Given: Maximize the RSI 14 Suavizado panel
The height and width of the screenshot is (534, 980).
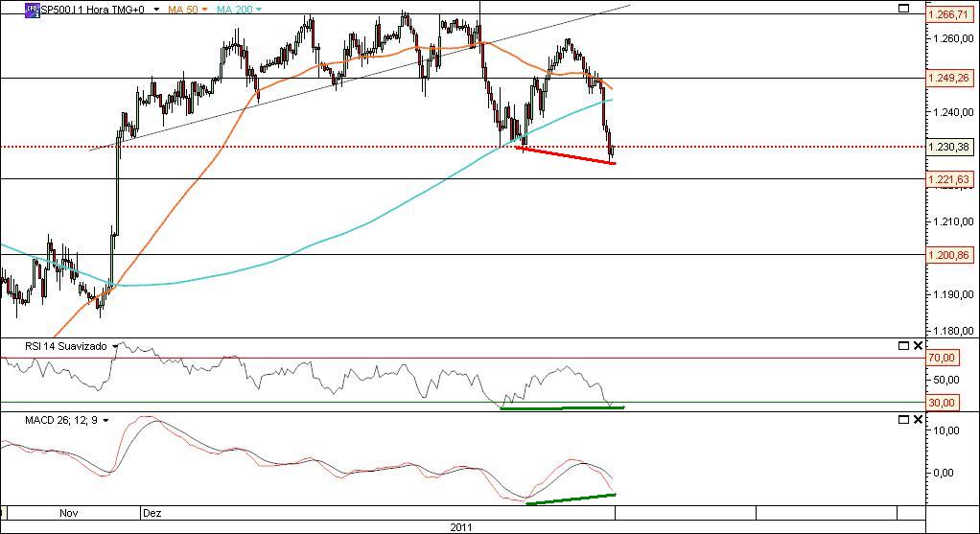Looking at the screenshot, I should coord(903,345).
